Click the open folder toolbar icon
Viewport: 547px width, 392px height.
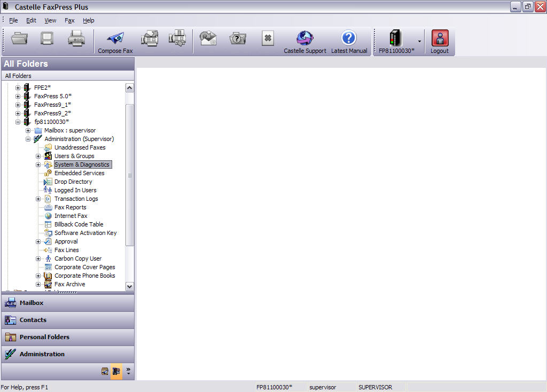pyautogui.click(x=19, y=39)
